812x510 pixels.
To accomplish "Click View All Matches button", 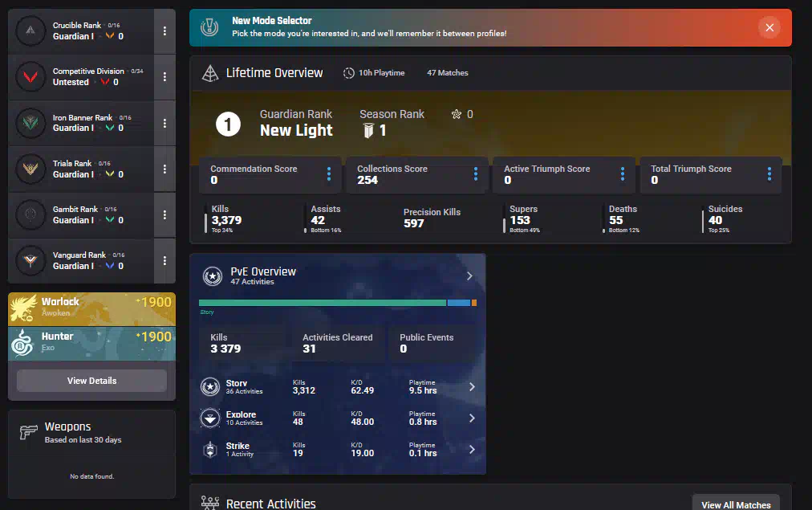I will (736, 505).
